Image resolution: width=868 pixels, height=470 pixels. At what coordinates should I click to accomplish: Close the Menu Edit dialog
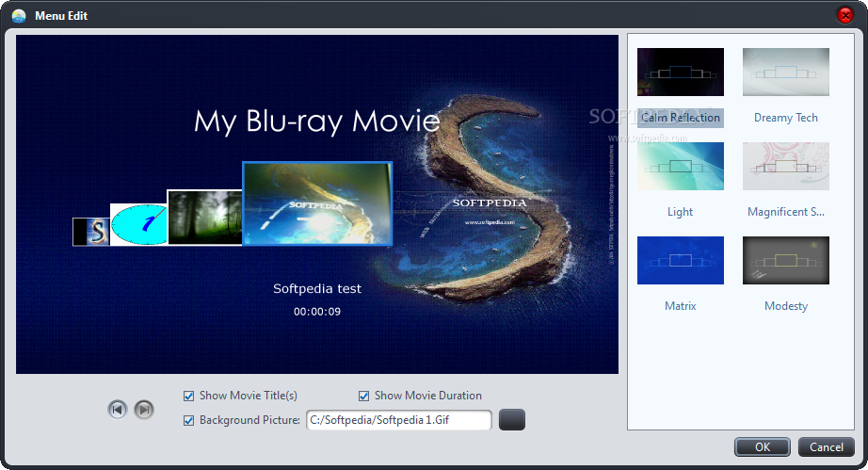click(844, 15)
